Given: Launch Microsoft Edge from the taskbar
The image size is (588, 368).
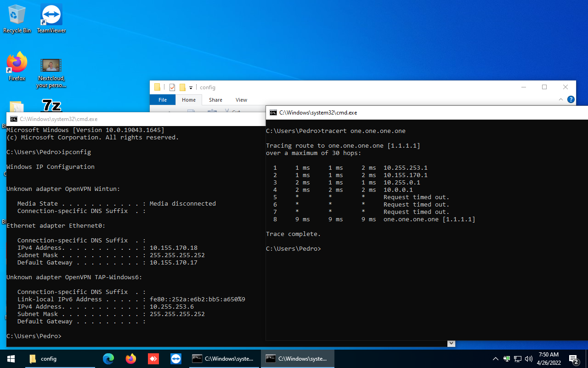Looking at the screenshot, I should (108, 358).
